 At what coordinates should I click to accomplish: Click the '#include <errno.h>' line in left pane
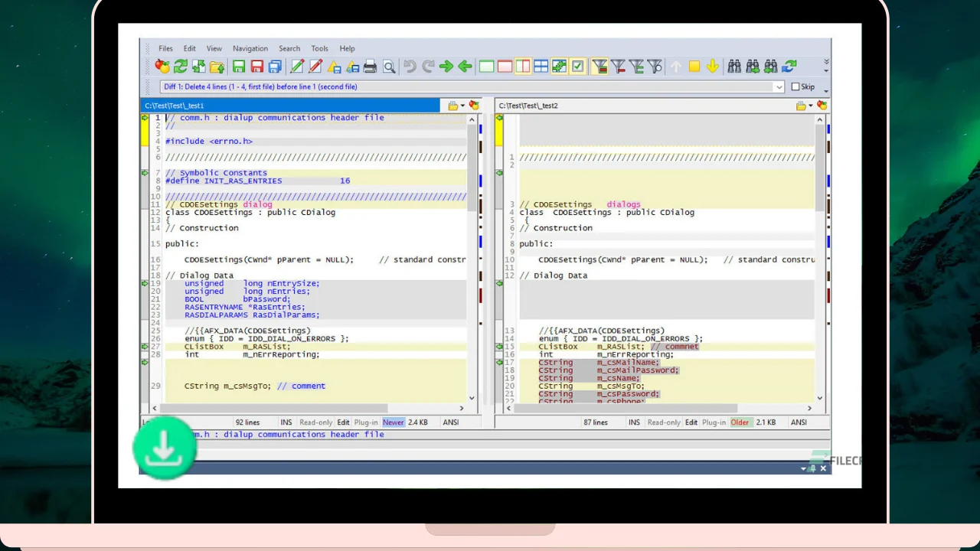[x=209, y=141]
